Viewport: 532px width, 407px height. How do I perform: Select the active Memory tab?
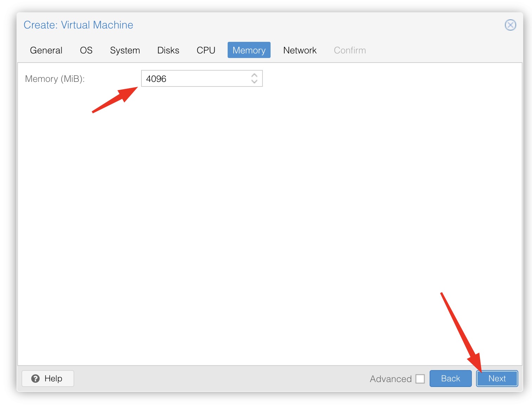(x=249, y=50)
